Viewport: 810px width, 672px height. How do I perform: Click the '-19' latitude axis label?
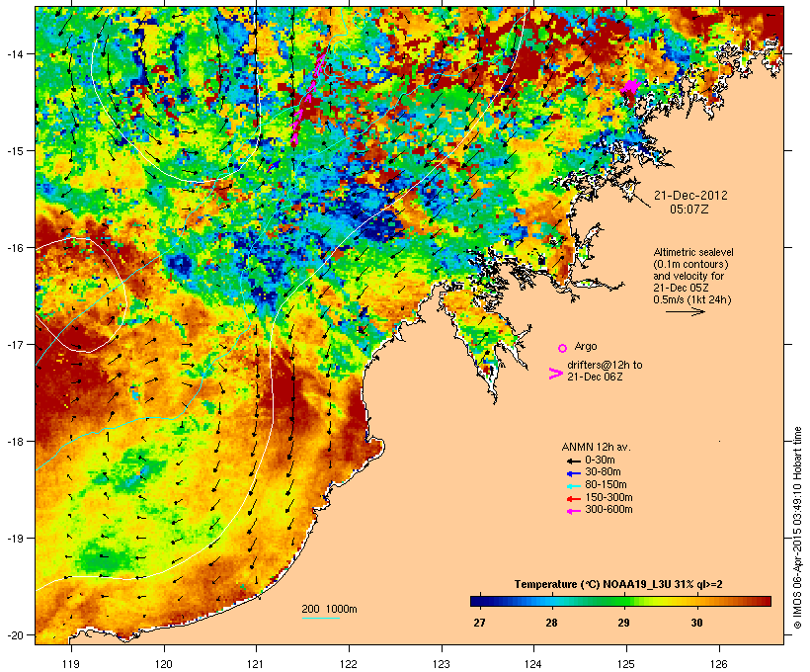pyautogui.click(x=14, y=539)
